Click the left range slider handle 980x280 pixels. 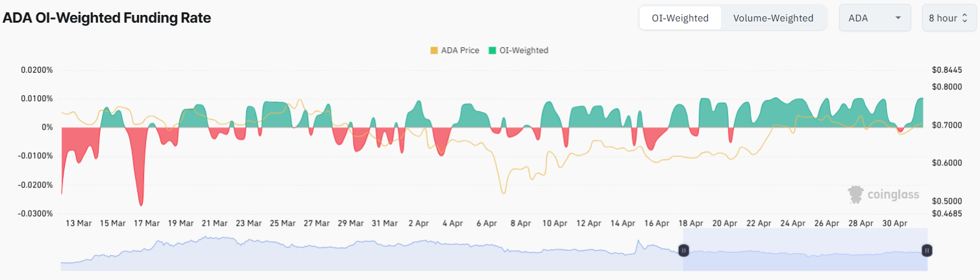pyautogui.click(x=683, y=250)
